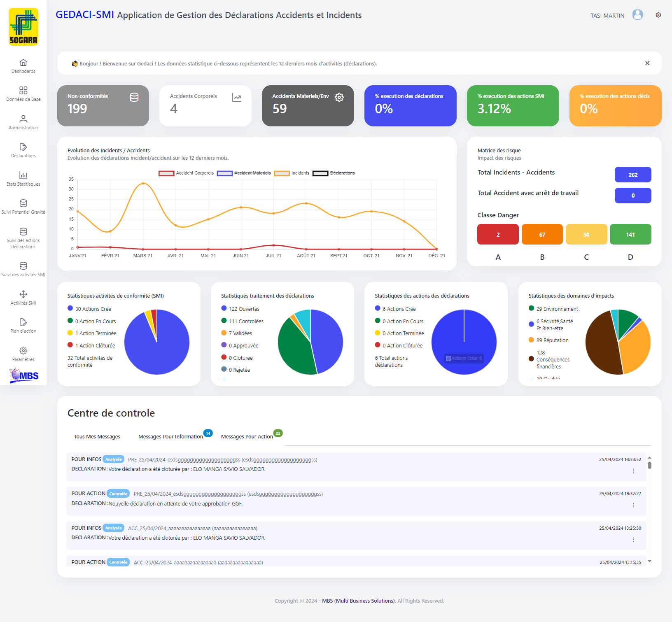Click green slice of traitement déclarations pie
The width and height of the screenshot is (672, 622).
coord(294,348)
